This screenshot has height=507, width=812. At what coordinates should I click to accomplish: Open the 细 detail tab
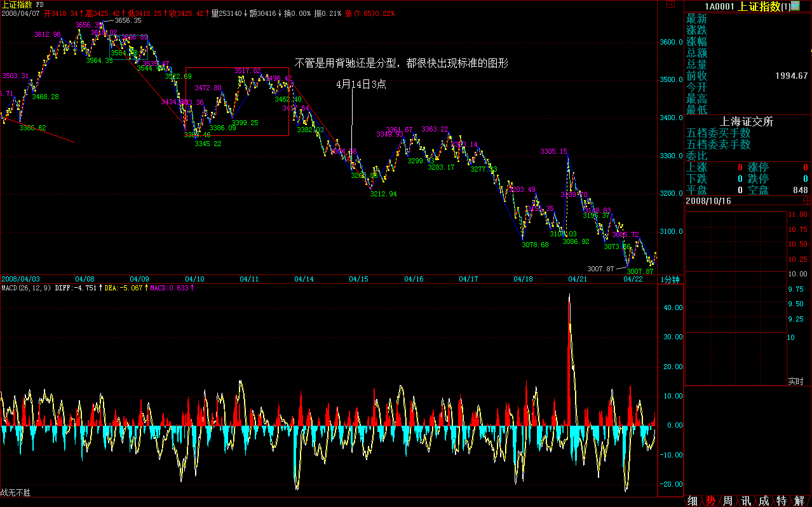pos(693,501)
